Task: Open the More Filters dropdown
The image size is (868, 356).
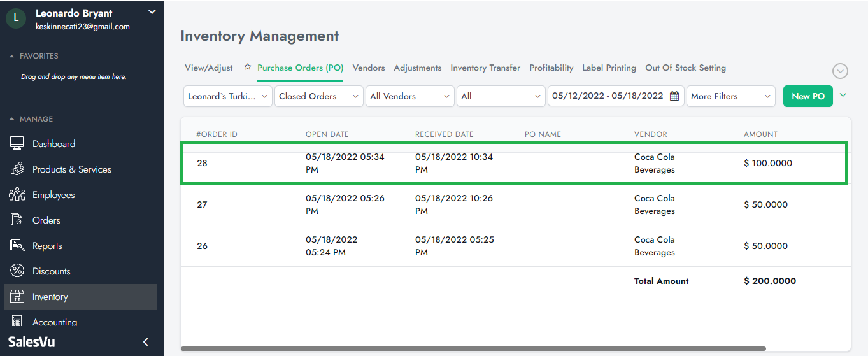Action: pyautogui.click(x=730, y=96)
